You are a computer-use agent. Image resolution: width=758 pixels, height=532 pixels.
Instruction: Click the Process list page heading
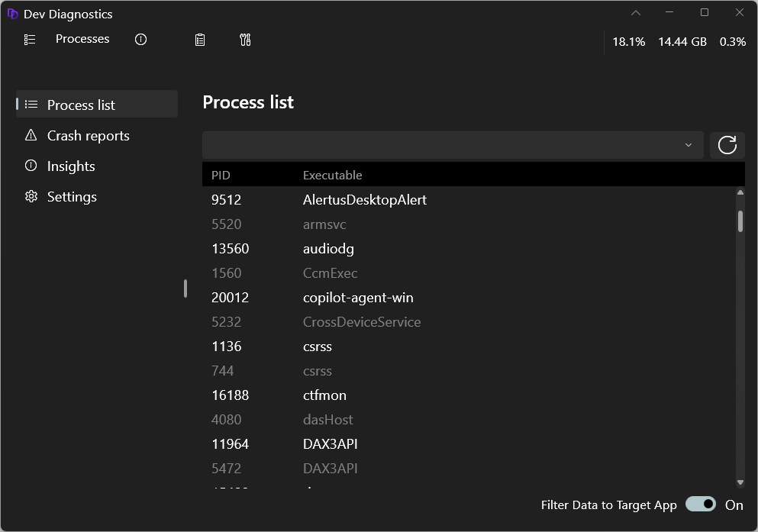coord(248,102)
